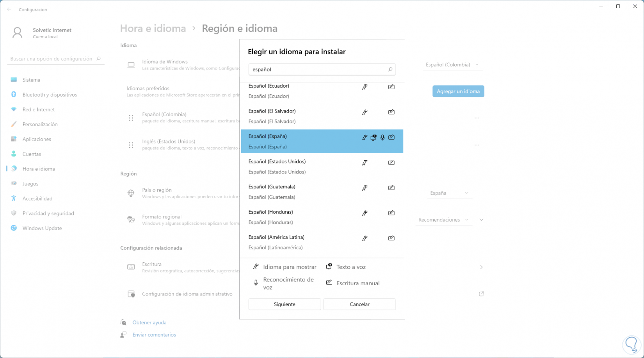Viewport: 644px width, 358px height.
Task: Click the three-dot menu for Español (Colombia)
Action: click(x=477, y=118)
